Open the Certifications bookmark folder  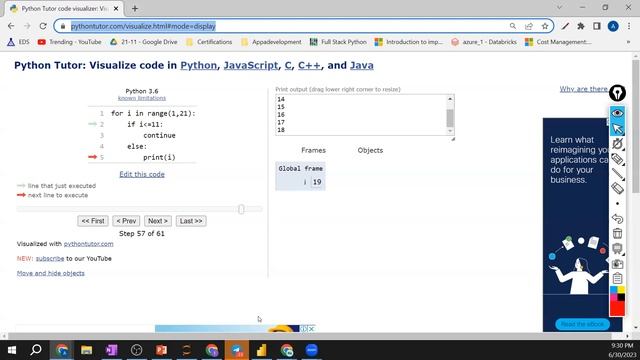point(209,42)
